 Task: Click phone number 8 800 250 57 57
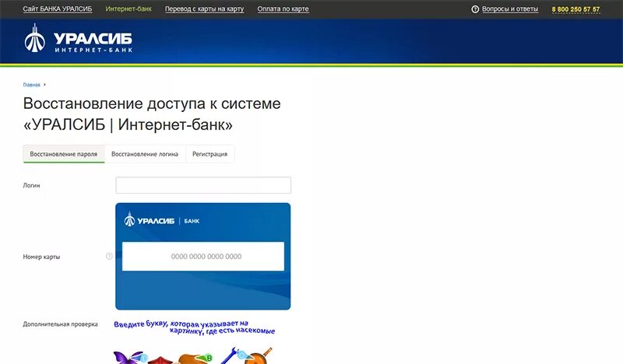pyautogui.click(x=575, y=9)
